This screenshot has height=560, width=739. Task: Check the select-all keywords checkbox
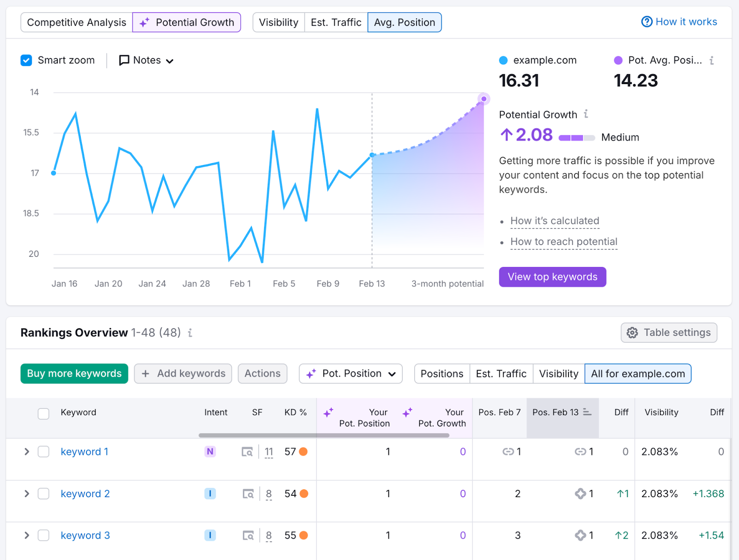[x=43, y=414]
